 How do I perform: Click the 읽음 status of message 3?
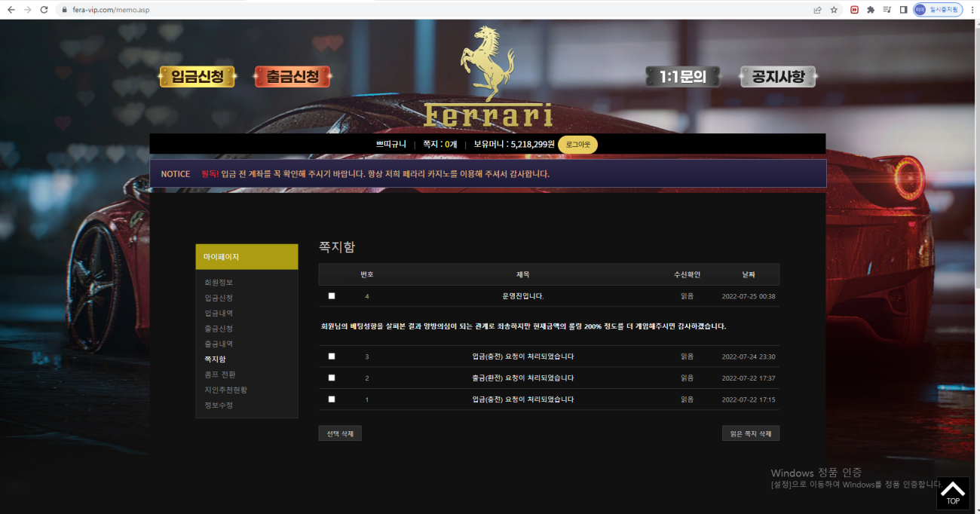click(687, 356)
